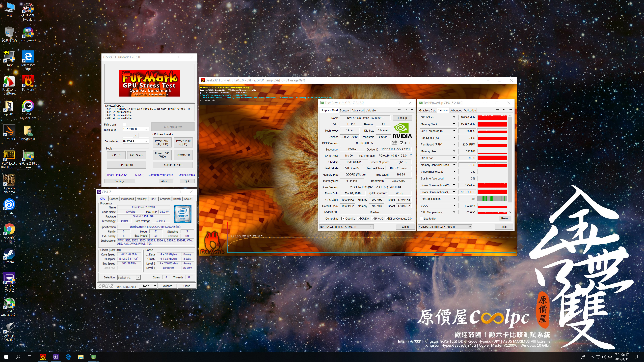This screenshot has height=362, width=644.
Task: Open FastStone Capture desktop icon
Action: tap(9, 85)
